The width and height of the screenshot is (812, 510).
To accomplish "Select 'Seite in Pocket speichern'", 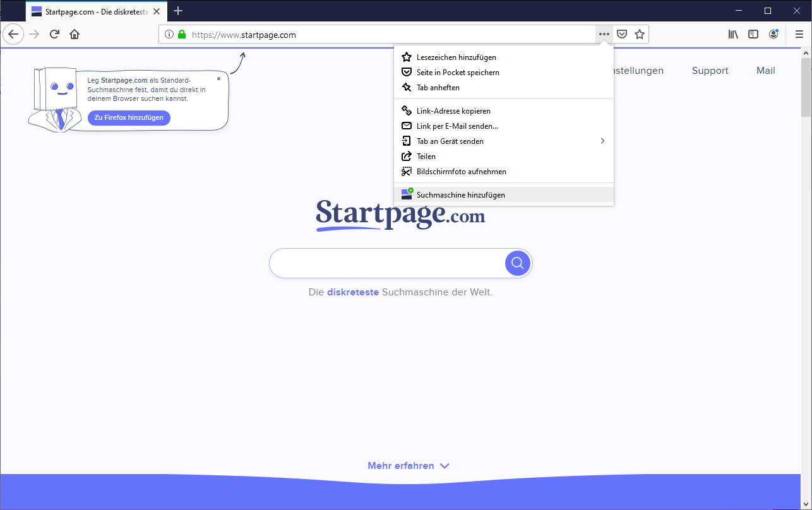I will tap(504, 73).
